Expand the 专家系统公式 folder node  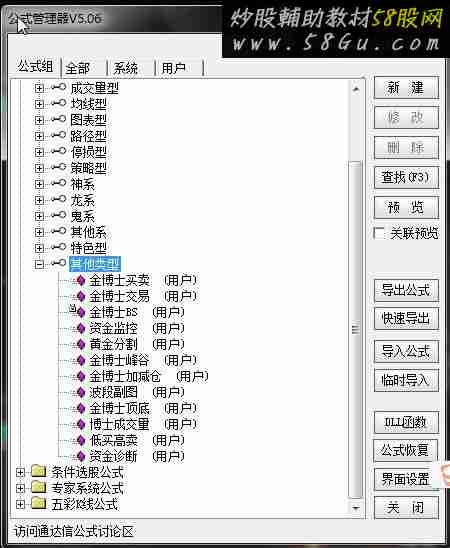pos(20,488)
